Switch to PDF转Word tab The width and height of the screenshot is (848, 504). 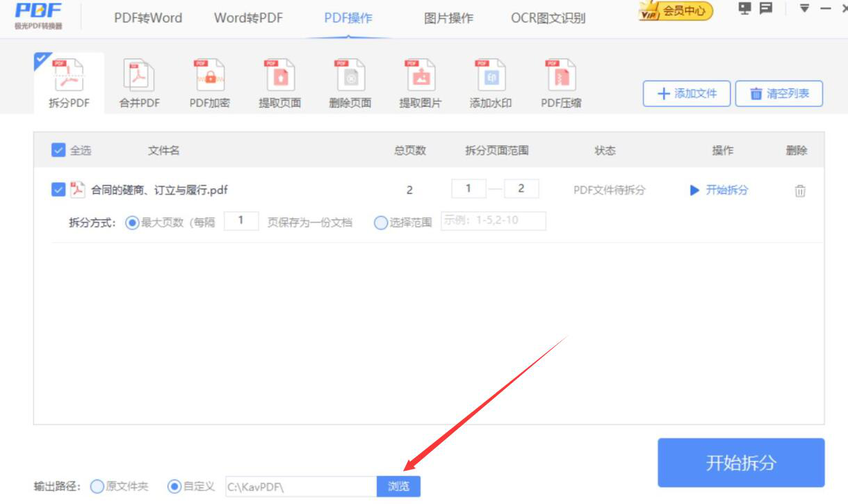click(x=148, y=18)
